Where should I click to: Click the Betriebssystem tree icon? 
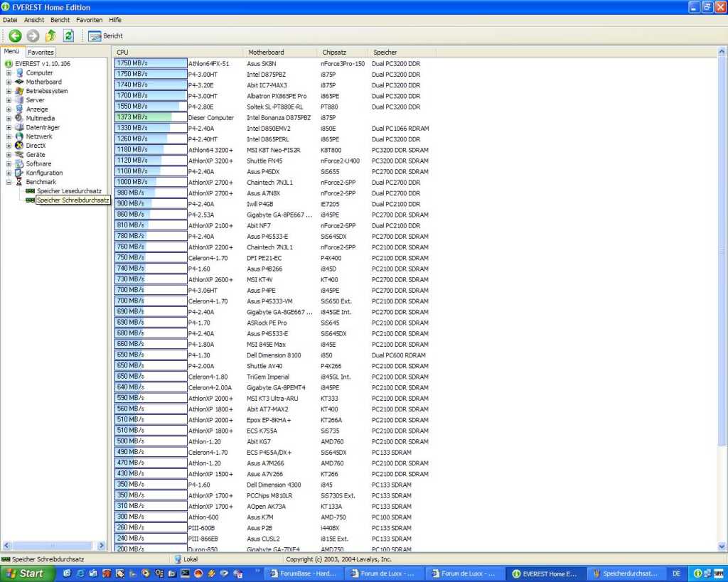[x=19, y=91]
